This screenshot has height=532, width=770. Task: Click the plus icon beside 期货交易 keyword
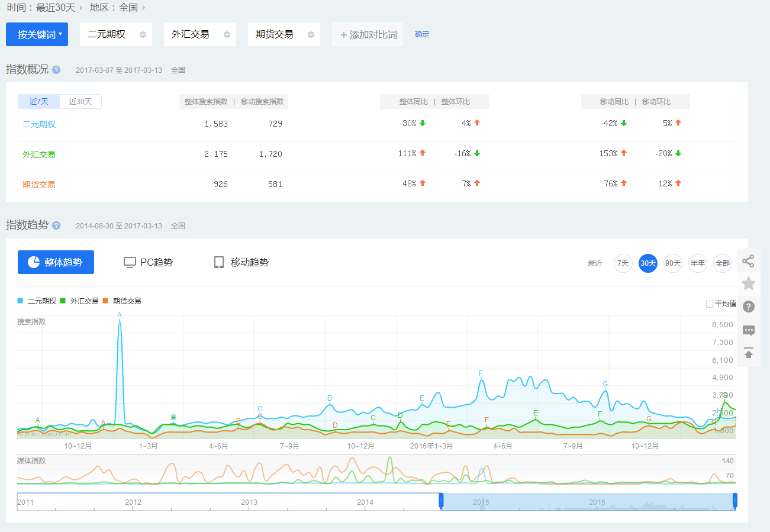click(311, 34)
